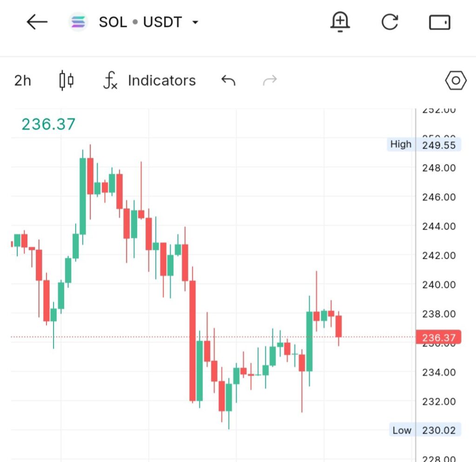Click the 249.55 high price tag

point(439,145)
